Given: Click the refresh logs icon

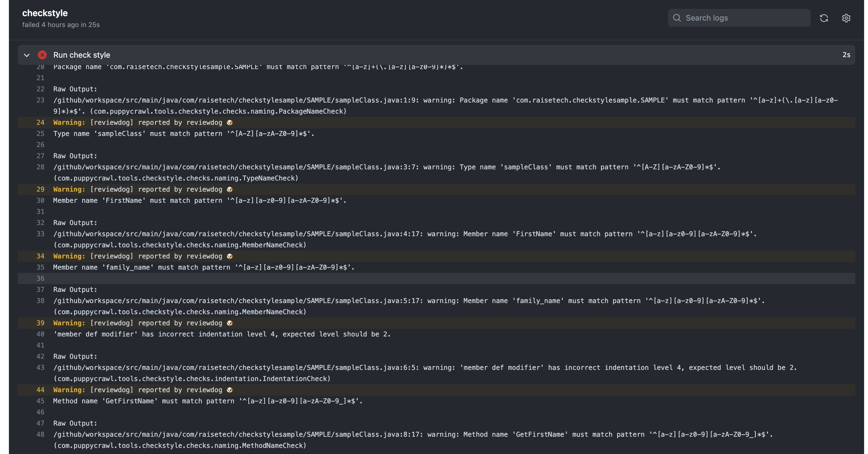Looking at the screenshot, I should [x=824, y=18].
